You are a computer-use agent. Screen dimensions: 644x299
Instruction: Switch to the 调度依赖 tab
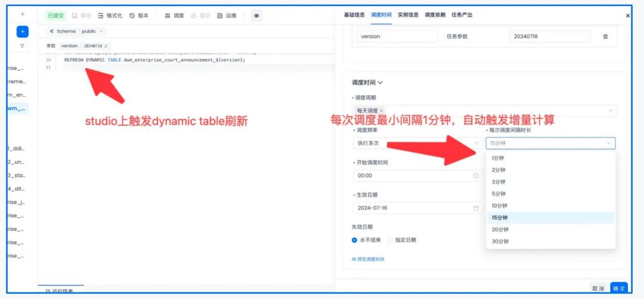pyautogui.click(x=434, y=14)
